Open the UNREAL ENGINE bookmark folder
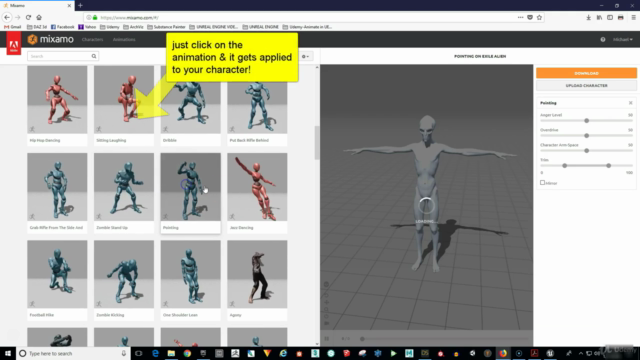This screenshot has width=640, height=360. coord(260,27)
